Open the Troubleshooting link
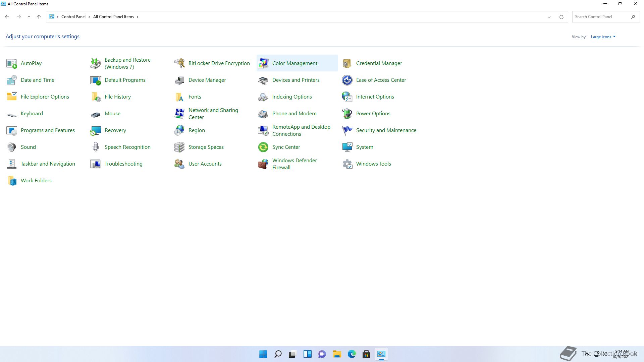The width and height of the screenshot is (644, 362). [123, 164]
